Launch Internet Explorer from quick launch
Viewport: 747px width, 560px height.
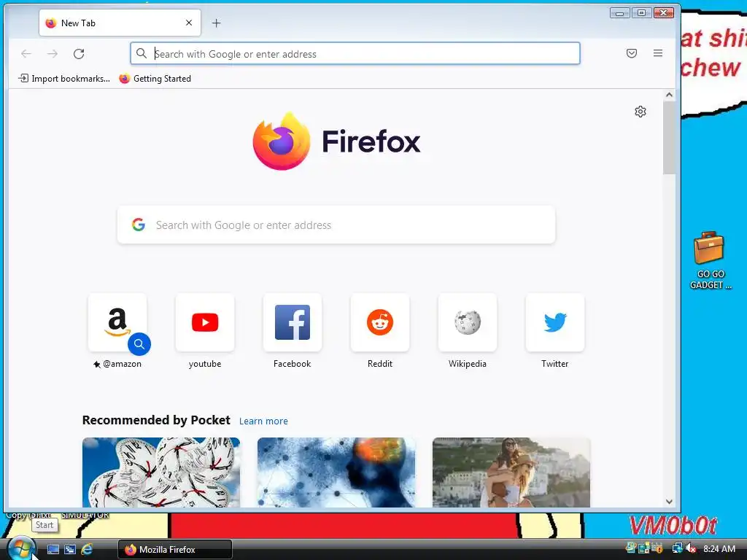(87, 550)
